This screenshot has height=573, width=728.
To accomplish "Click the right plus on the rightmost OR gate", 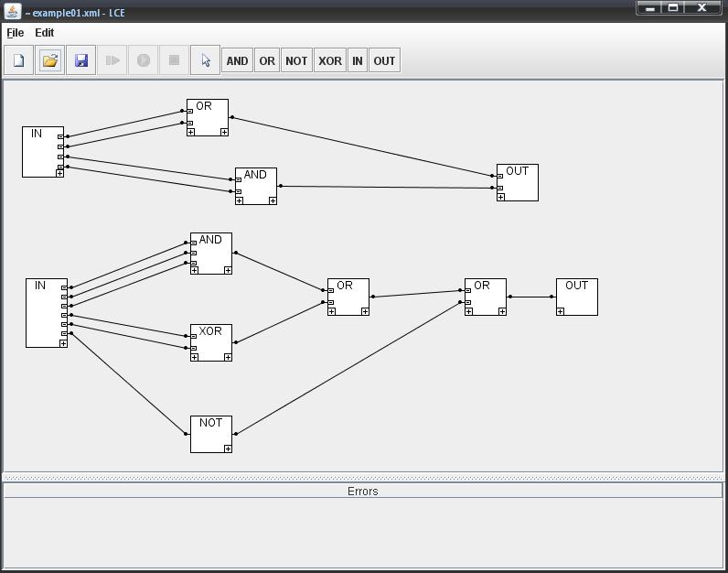I will point(502,311).
